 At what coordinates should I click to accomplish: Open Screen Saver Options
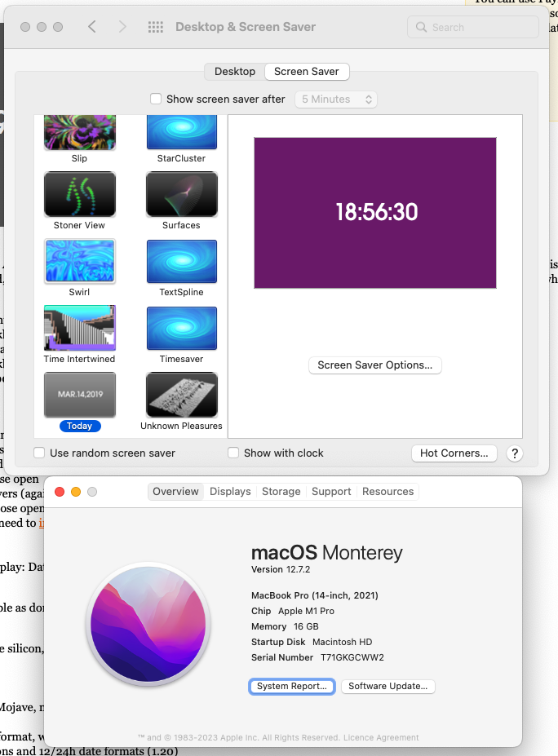pyautogui.click(x=375, y=365)
